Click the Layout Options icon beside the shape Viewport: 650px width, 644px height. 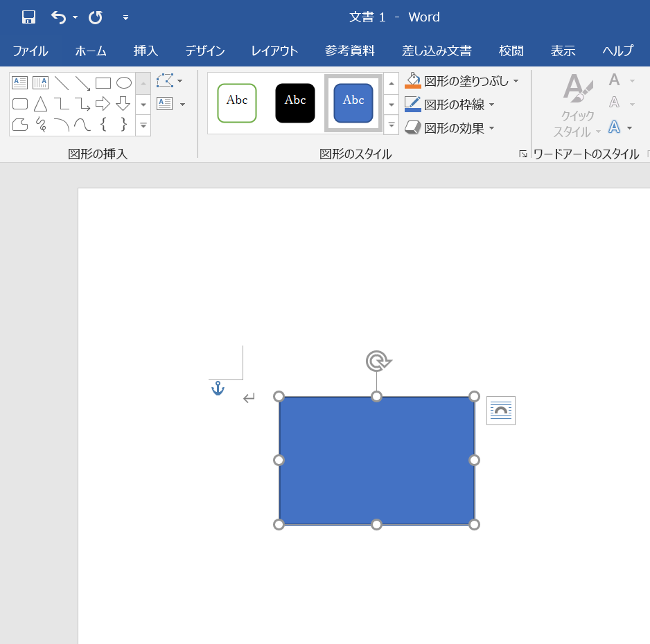(x=501, y=411)
